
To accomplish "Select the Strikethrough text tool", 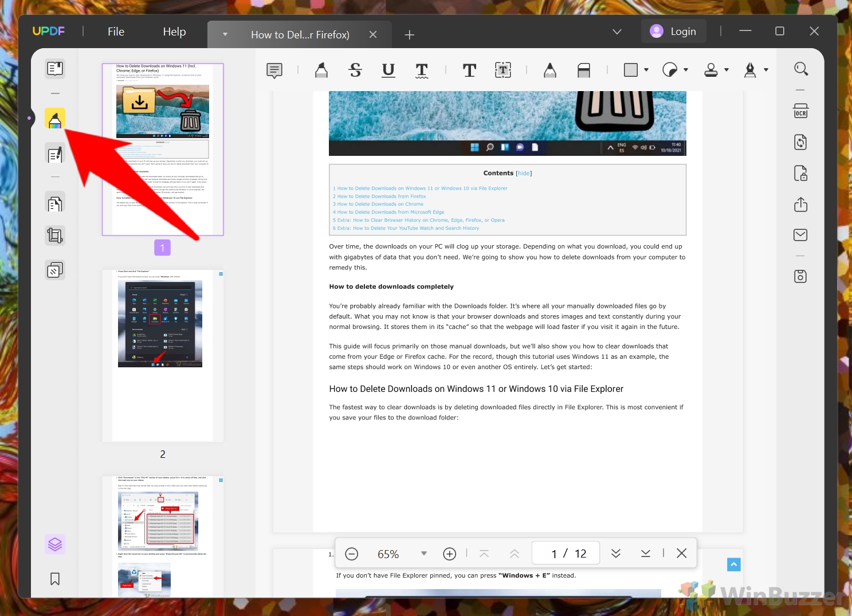I will 355,70.
